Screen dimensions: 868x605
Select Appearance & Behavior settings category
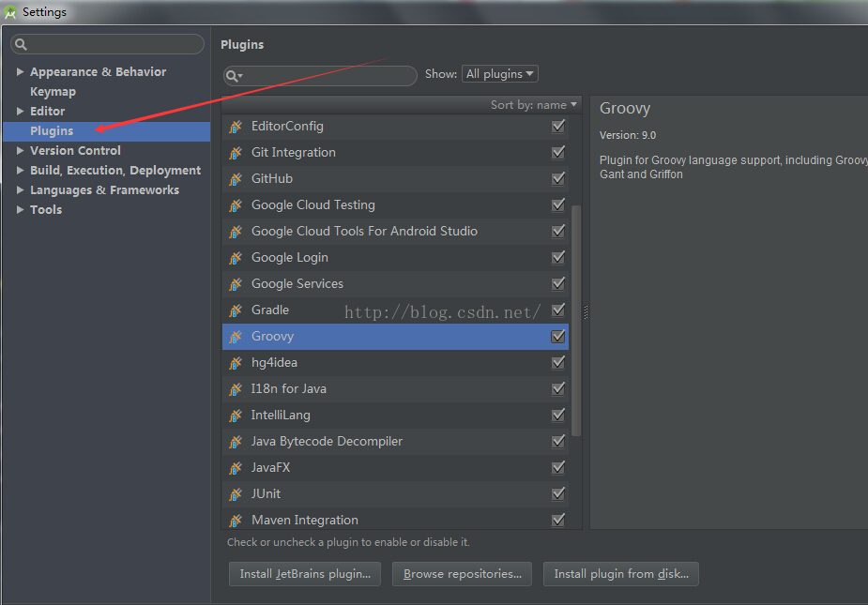(98, 72)
